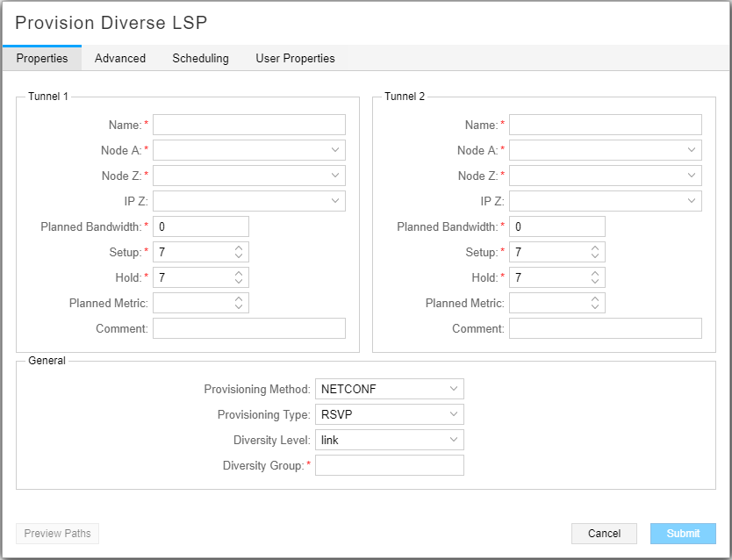Click the Diversity Group input field
The image size is (732, 560).
point(389,465)
